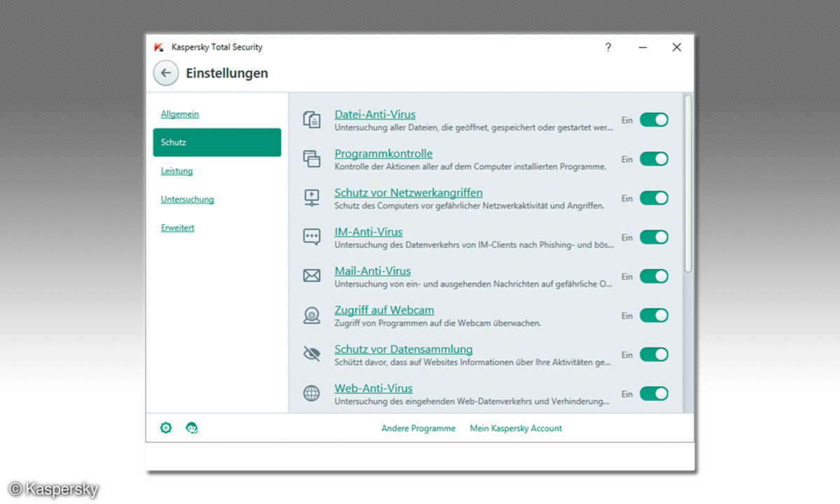Go to the Erweitert section

click(x=177, y=227)
